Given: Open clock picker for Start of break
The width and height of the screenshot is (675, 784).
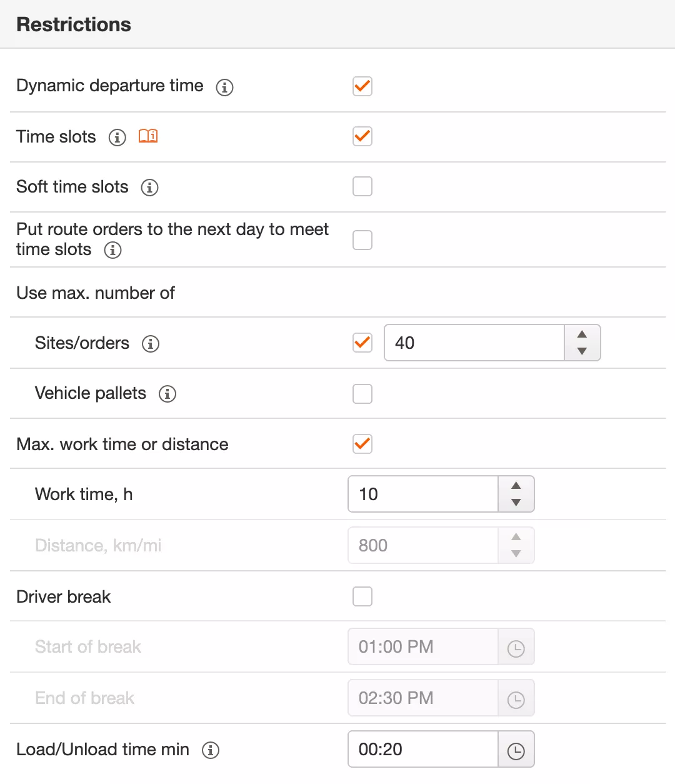Looking at the screenshot, I should click(x=516, y=647).
